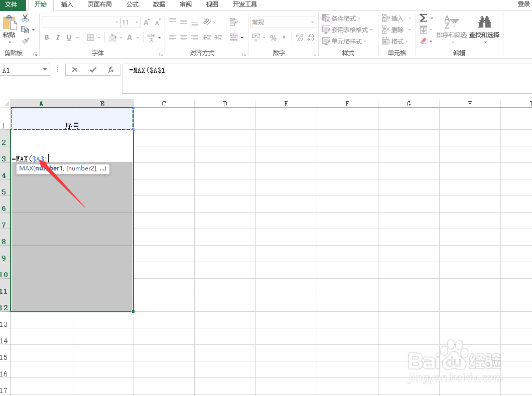The height and width of the screenshot is (396, 532).
Task: Open the font name combo box
Action: click(81, 23)
